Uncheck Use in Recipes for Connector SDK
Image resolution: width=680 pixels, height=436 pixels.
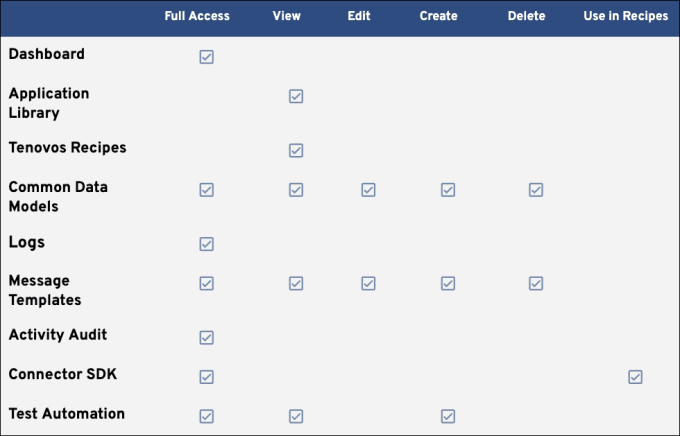coord(634,377)
